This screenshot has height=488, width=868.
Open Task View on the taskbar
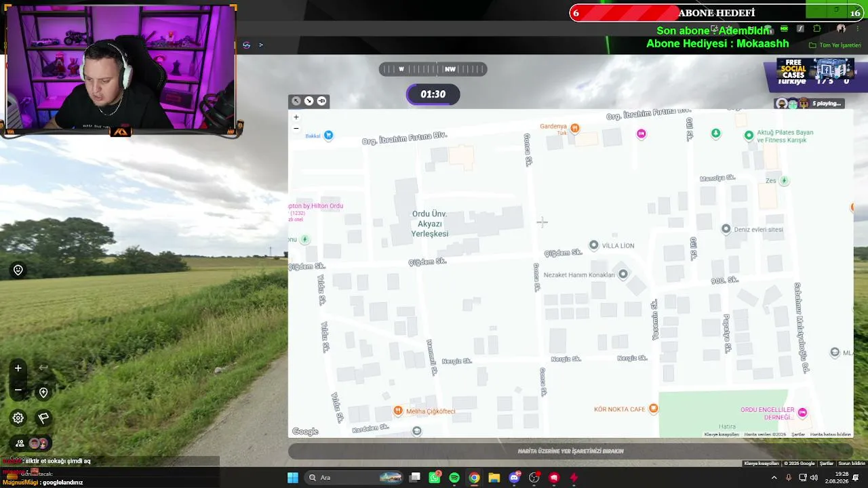[x=415, y=478]
